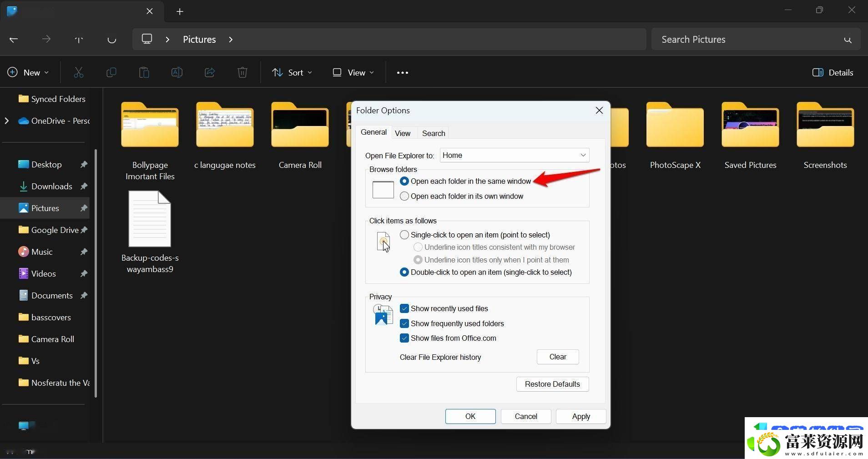This screenshot has width=868, height=459.
Task: Click the forward navigation arrow
Action: coord(46,40)
